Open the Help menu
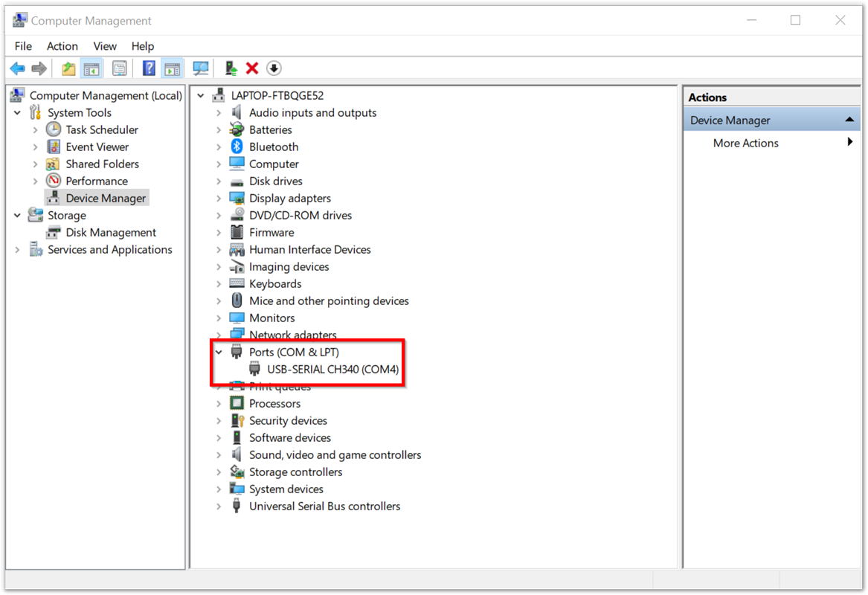The height and width of the screenshot is (595, 868). [142, 46]
